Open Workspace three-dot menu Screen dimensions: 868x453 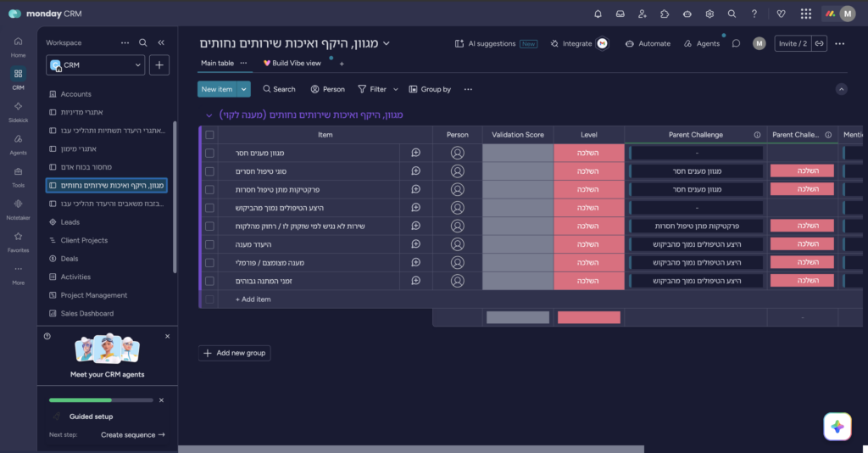coord(125,42)
